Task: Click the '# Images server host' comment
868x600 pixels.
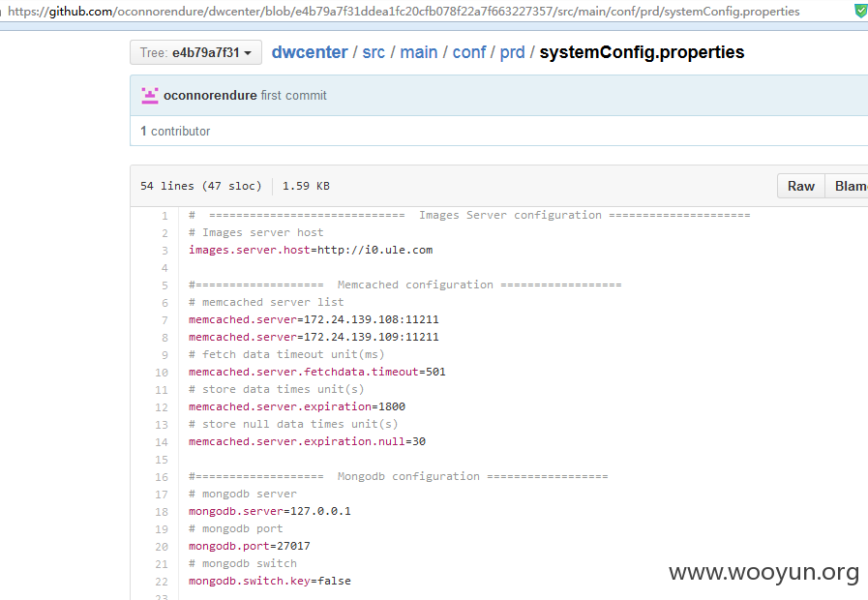Action: point(255,232)
